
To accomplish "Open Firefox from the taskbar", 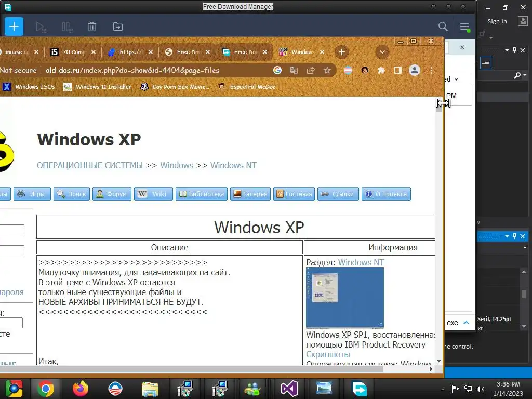I will coord(81,389).
